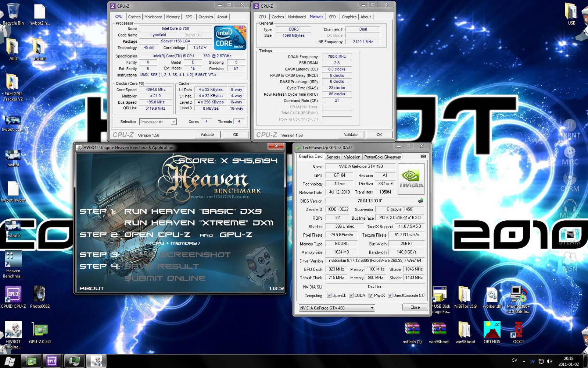Open the hwbot2.h... file icon
This screenshot has height=368, width=588.
pyautogui.click(x=40, y=14)
